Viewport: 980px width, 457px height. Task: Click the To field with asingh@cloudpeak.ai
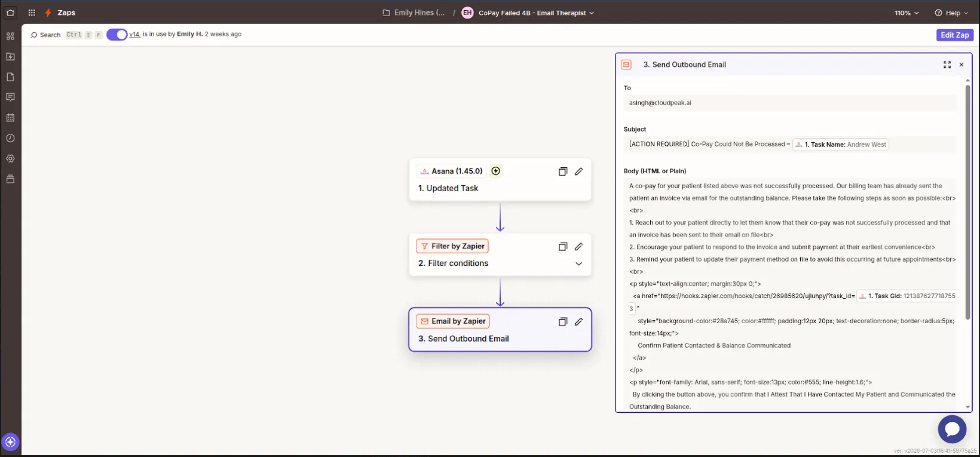coord(789,103)
